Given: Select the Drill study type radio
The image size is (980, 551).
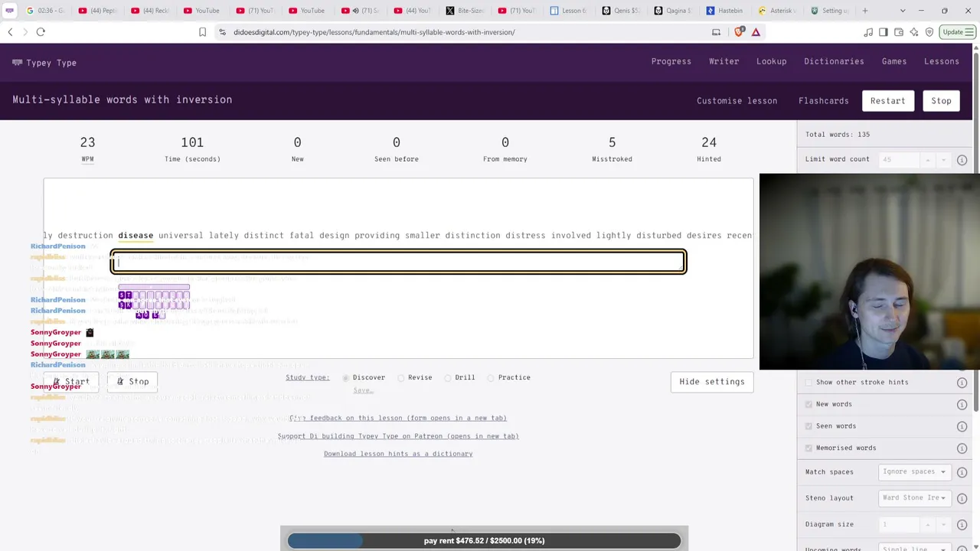Looking at the screenshot, I should point(448,378).
